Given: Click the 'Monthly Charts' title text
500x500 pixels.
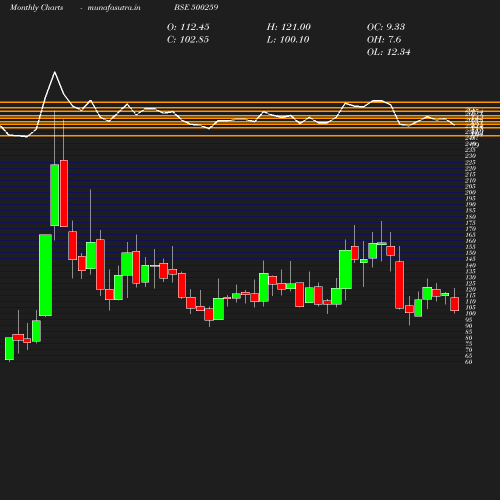Looking at the screenshot, I should [36, 7].
